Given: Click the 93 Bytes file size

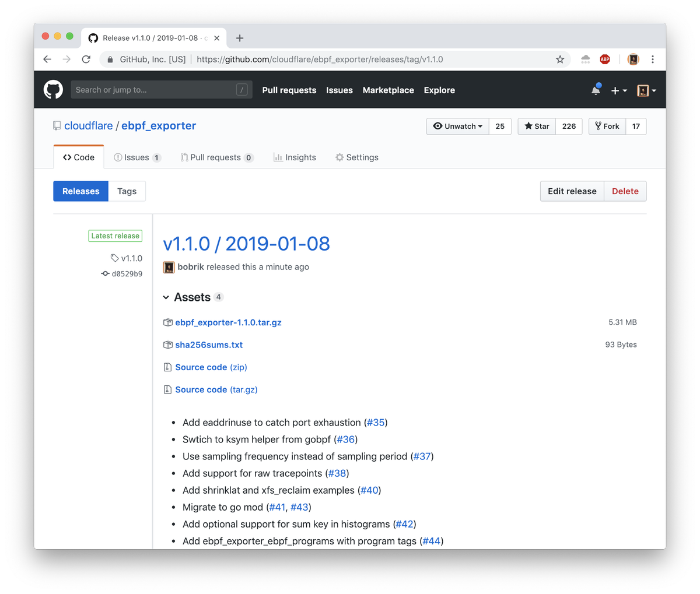Looking at the screenshot, I should pyautogui.click(x=621, y=345).
